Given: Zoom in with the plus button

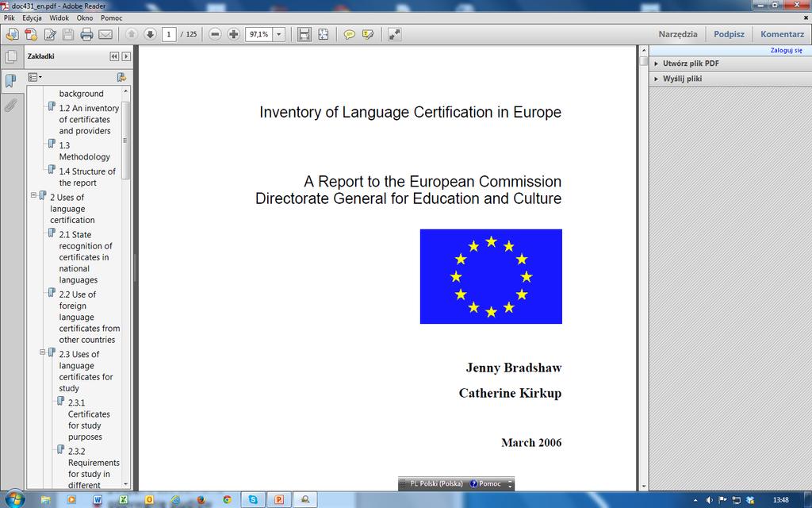Looking at the screenshot, I should pos(234,34).
